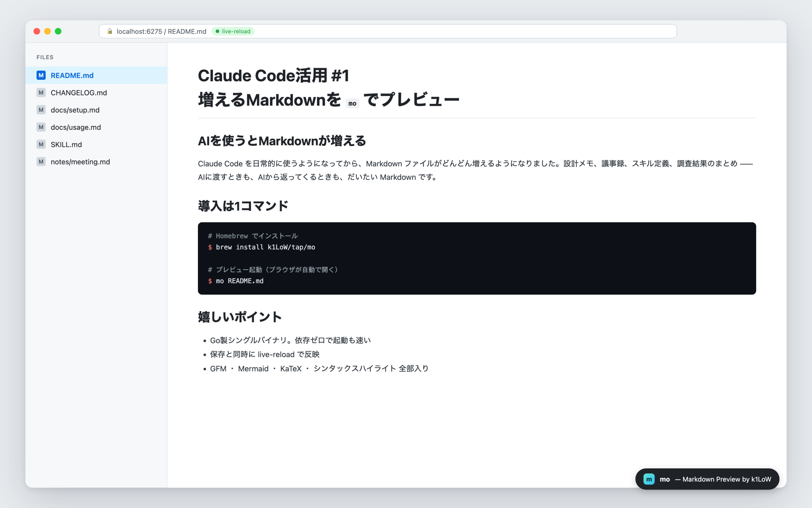Click the heading 嬉しいポイント
812x508 pixels.
239,317
